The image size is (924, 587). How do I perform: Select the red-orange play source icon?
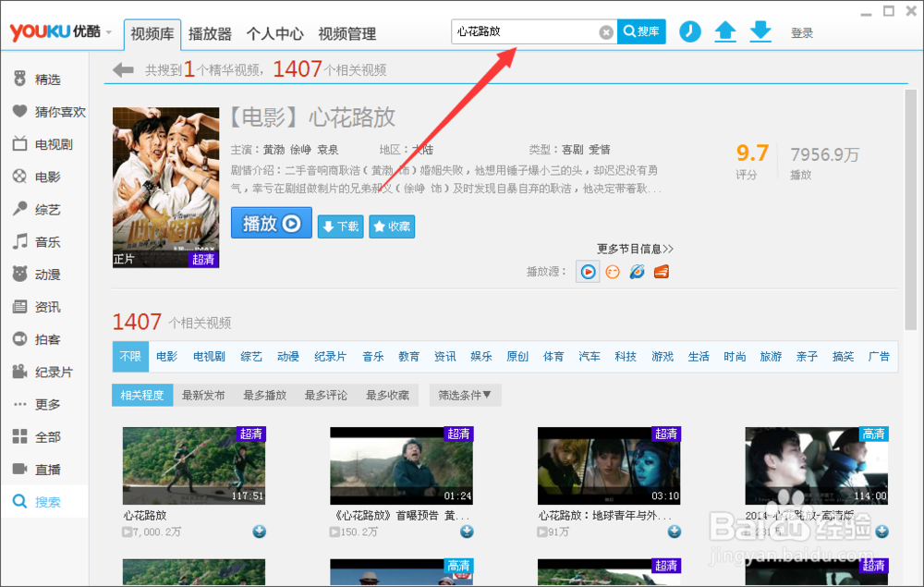click(x=662, y=272)
